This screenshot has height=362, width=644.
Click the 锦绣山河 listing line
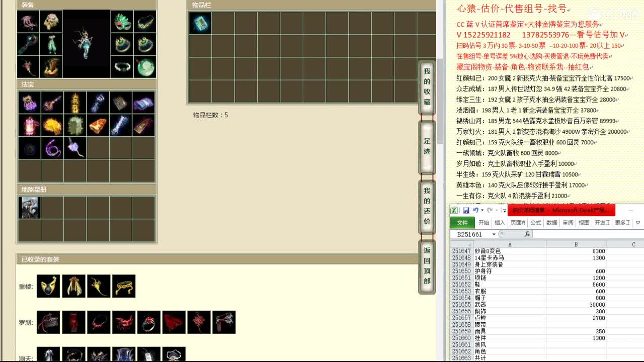click(x=537, y=121)
